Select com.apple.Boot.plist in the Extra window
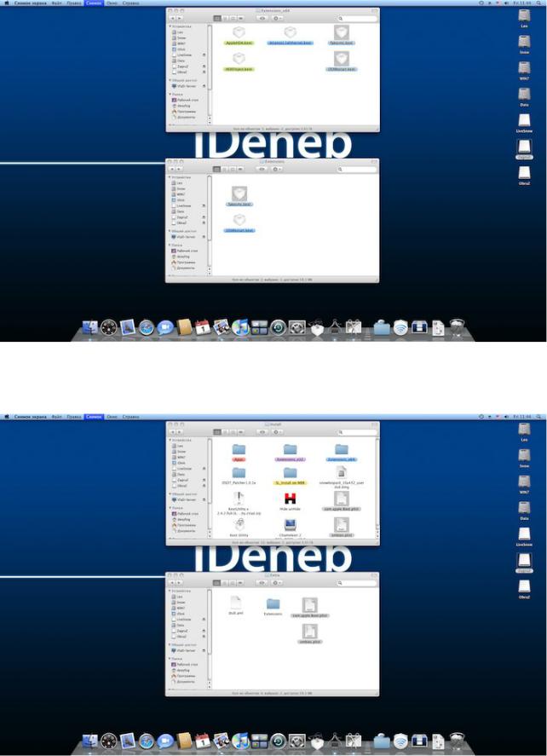Viewport: 547px width, 756px height. coord(310,608)
